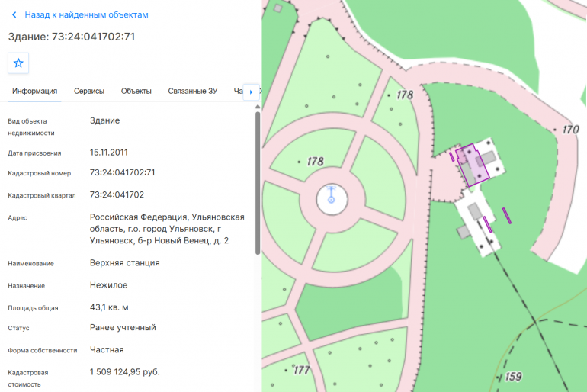Click cadastral quarter value 73:24:041702
Viewport: 587px width, 392px height.
click(117, 194)
